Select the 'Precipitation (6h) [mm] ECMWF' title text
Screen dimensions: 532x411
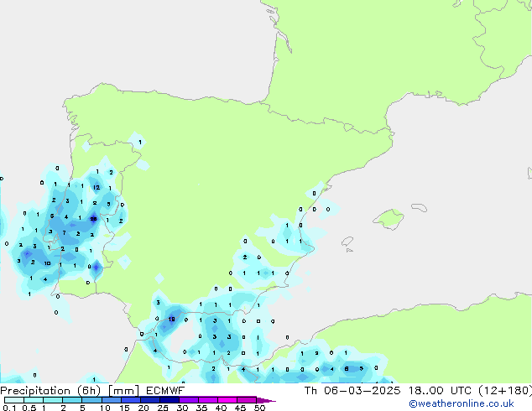click(x=92, y=390)
